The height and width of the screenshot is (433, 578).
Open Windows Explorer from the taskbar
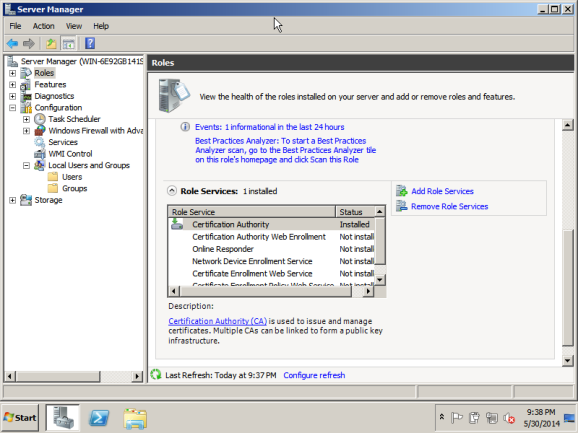[x=135, y=418]
